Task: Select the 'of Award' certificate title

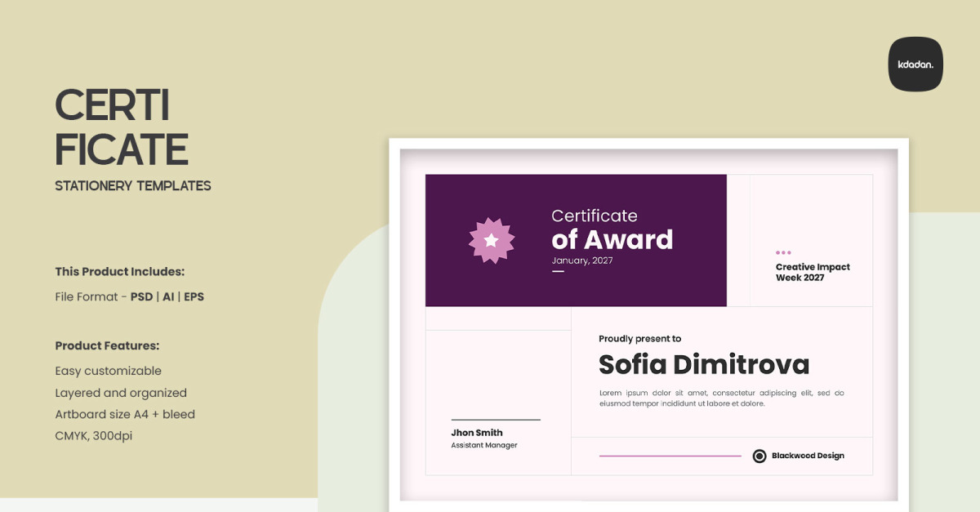Action: tap(612, 239)
